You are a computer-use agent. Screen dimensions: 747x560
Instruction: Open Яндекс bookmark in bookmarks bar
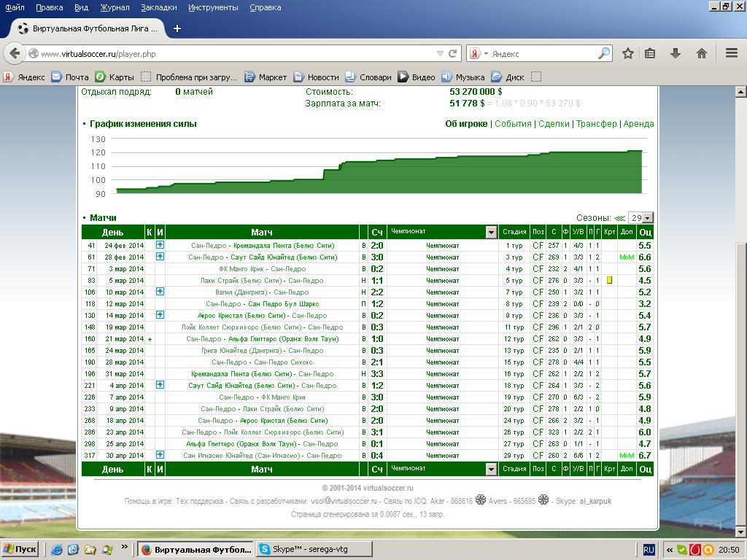point(25,77)
